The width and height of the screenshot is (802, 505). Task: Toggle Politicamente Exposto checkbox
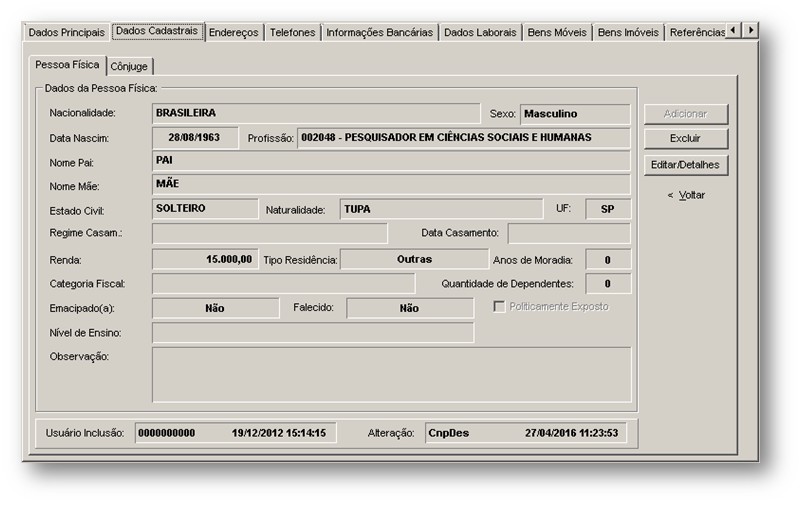(499, 306)
